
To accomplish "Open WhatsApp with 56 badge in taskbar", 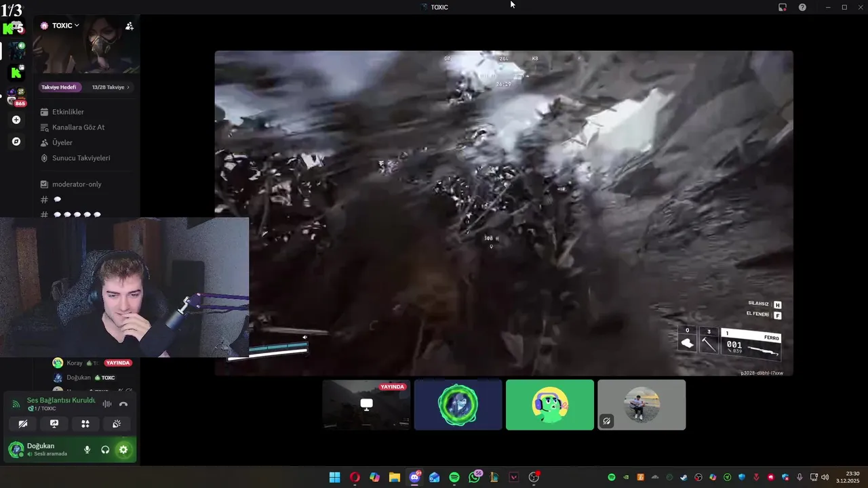I will [x=475, y=477].
